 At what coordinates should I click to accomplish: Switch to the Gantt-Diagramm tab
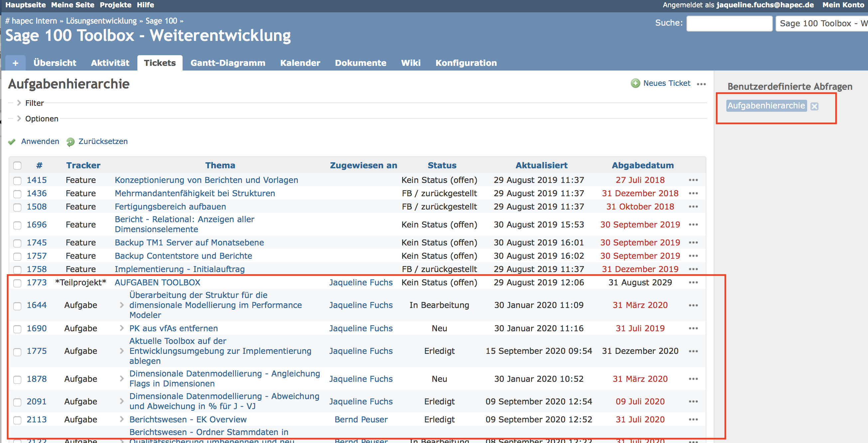pyautogui.click(x=228, y=63)
